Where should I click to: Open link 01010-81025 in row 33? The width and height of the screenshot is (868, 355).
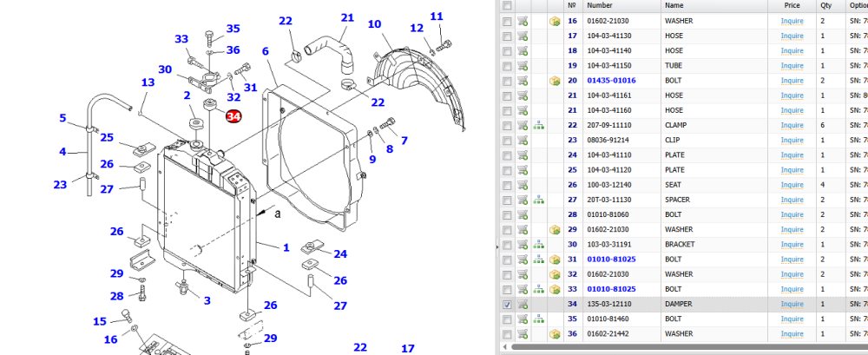pyautogui.click(x=611, y=289)
